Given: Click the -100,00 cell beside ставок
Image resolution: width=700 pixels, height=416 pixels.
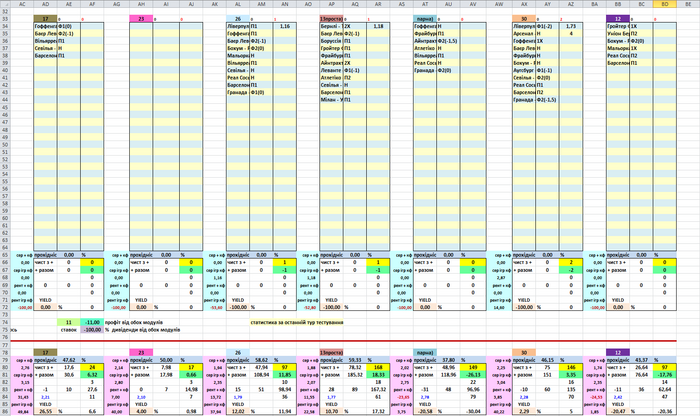Looking at the screenshot, I should click(x=92, y=330).
